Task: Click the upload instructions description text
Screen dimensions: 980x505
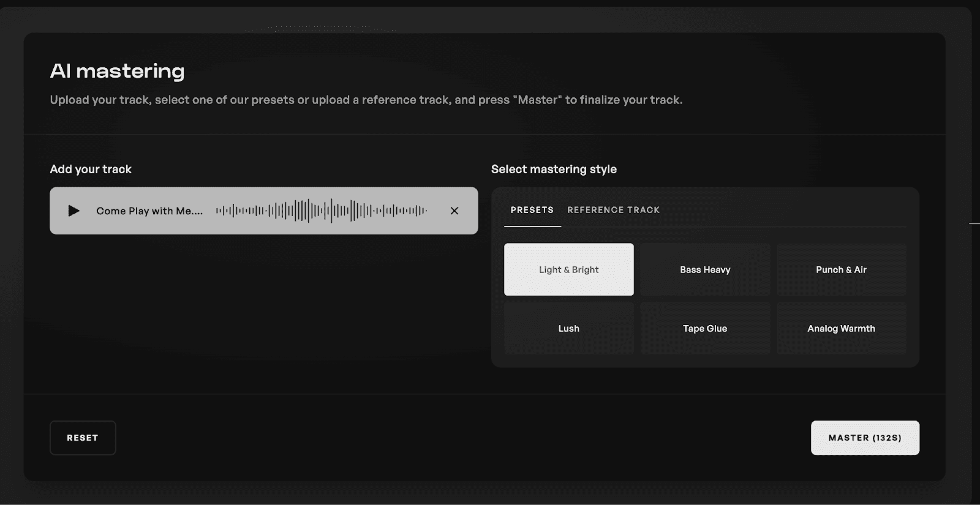Action: tap(366, 100)
